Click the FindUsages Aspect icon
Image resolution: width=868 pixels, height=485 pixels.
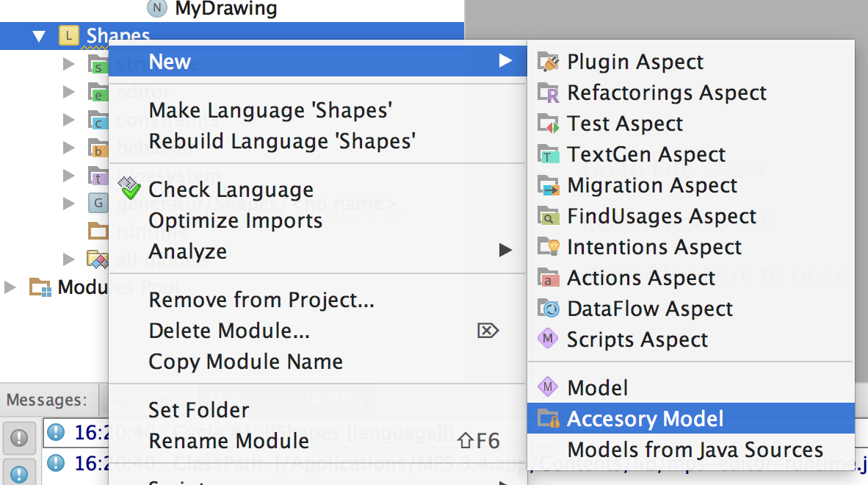[549, 217]
